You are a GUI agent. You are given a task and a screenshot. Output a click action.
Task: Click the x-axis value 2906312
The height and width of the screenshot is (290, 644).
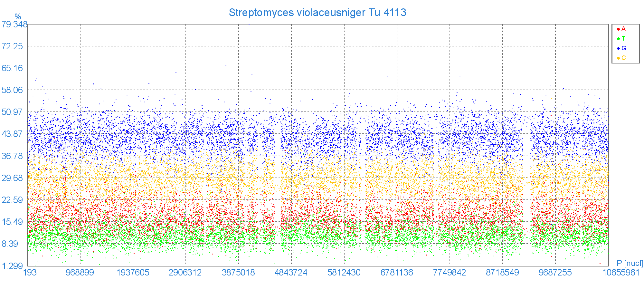point(185,273)
